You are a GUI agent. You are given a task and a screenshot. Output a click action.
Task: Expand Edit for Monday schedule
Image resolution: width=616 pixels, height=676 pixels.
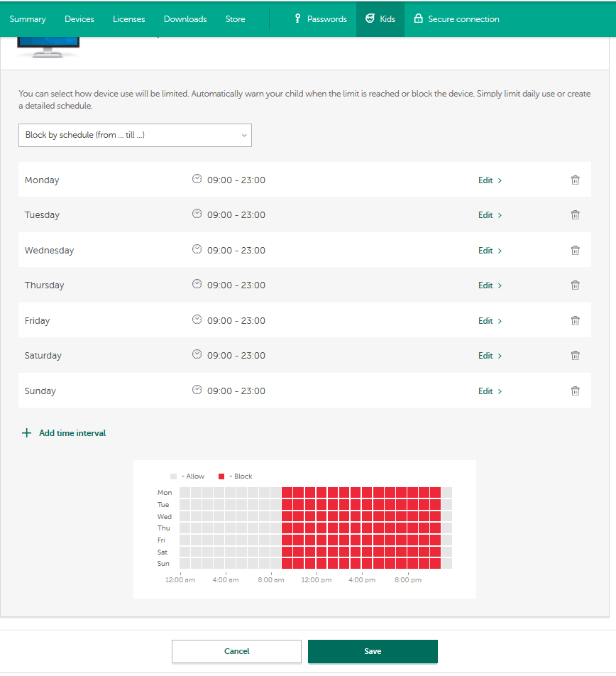(490, 180)
